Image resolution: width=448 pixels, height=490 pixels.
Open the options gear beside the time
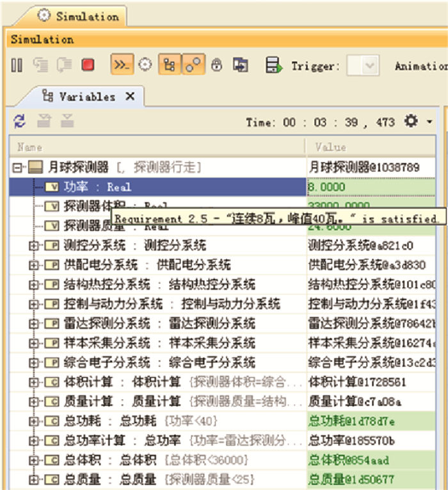pyautogui.click(x=412, y=121)
